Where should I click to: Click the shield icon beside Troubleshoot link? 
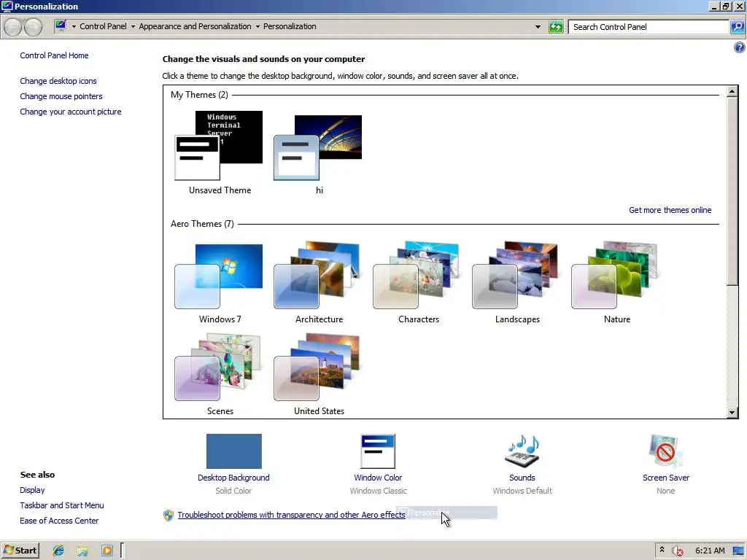[169, 516]
